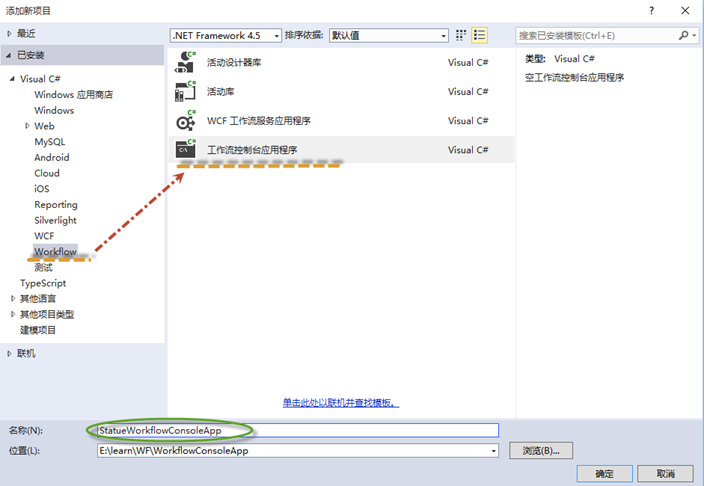This screenshot has width=704, height=486.
Task: Click the WCF 工作流服务应用程序 template icon
Action: 185,120
